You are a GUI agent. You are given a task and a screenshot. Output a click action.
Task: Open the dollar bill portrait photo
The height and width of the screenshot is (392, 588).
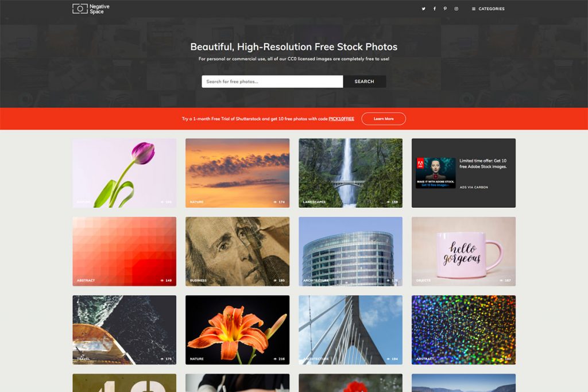point(237,251)
